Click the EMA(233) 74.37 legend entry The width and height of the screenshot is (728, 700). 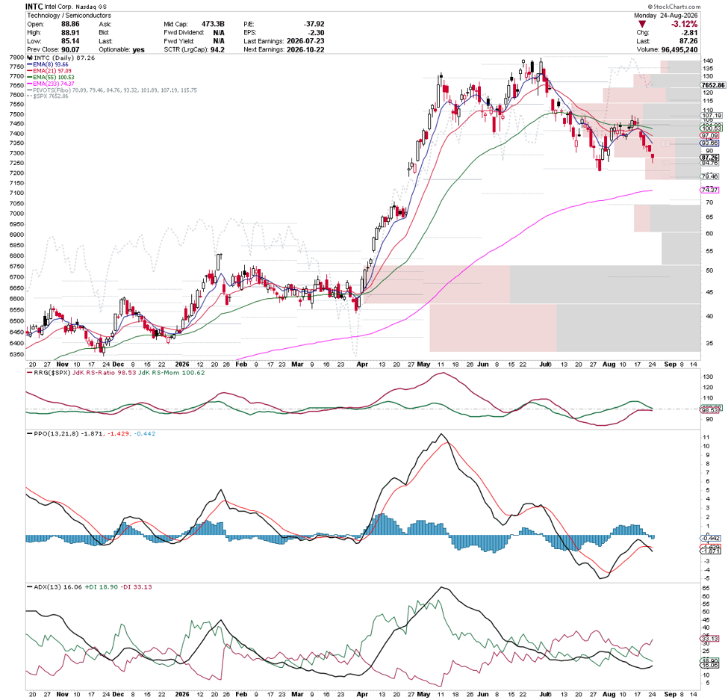(51, 84)
